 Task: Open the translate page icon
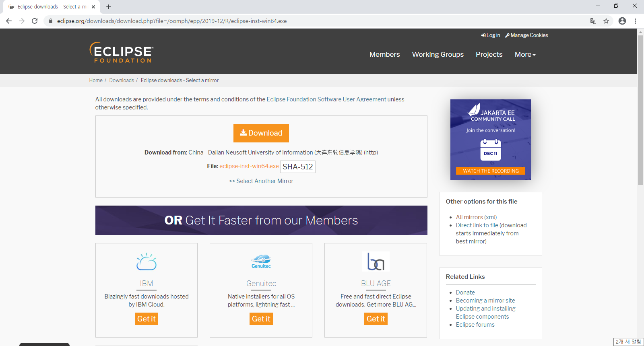tap(593, 21)
